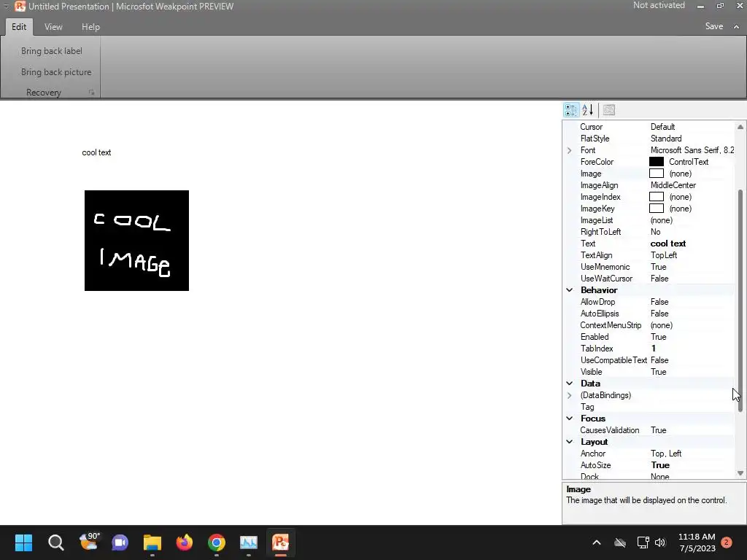Click the Bring back picture button
Screen dimensions: 747x560
click(x=56, y=72)
